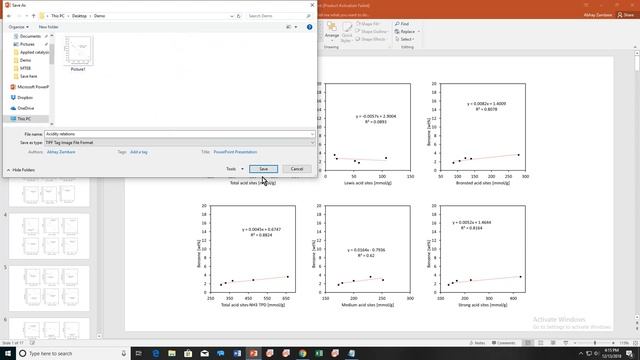This screenshot has height=360, width=640.
Task: Click the navigation pane scrollbar
Action: click(52, 53)
